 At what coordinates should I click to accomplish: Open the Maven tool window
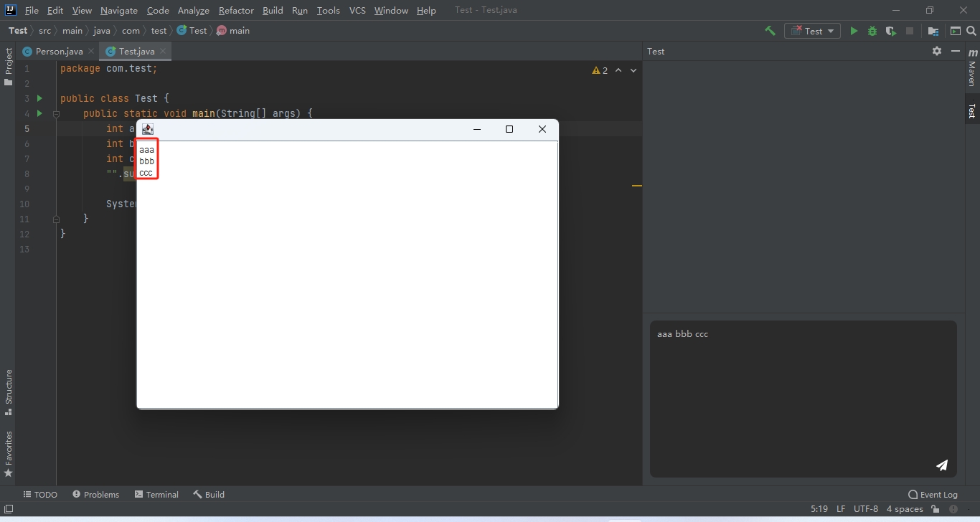[972, 67]
